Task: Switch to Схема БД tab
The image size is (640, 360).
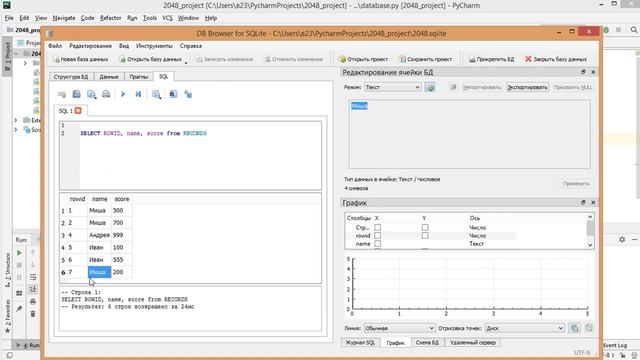Action: (427, 342)
